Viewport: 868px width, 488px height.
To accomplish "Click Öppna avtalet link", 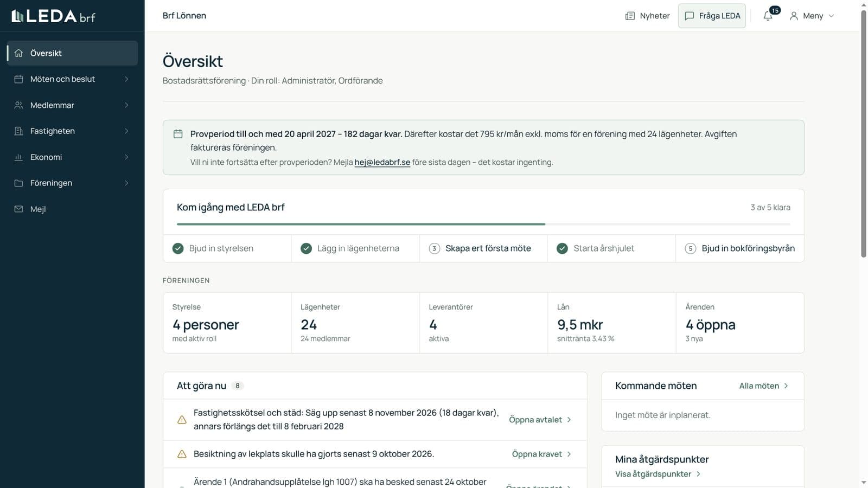I will coord(540,420).
